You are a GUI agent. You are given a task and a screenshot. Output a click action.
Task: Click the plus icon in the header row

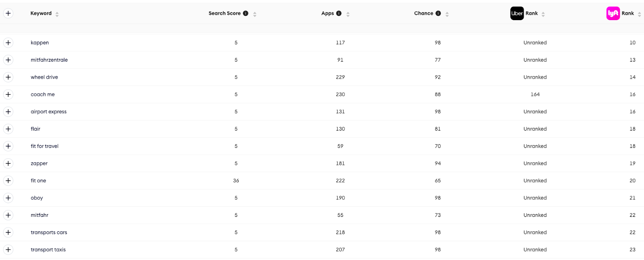pyautogui.click(x=8, y=13)
